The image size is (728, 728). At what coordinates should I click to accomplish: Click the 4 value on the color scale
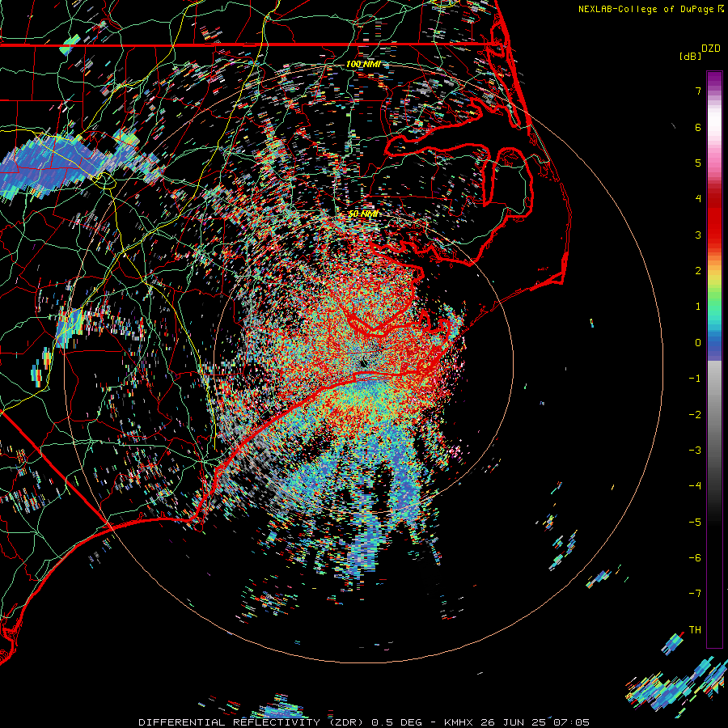[698, 199]
